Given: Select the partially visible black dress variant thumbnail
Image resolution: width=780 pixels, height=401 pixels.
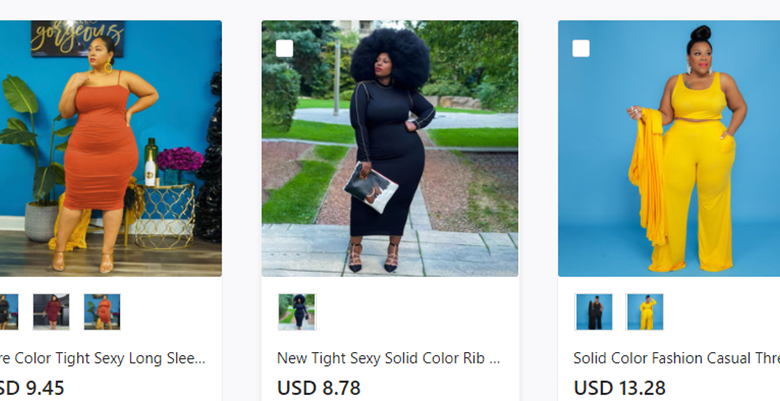Looking at the screenshot, I should tap(9, 312).
